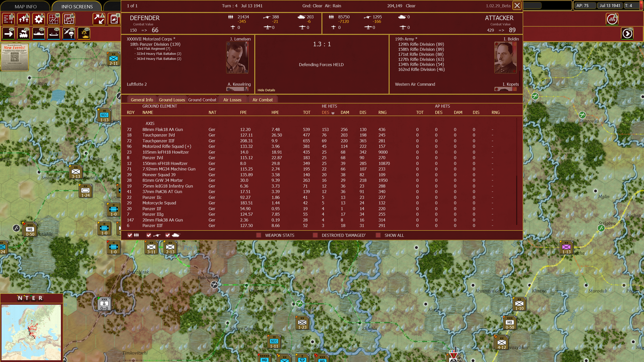
Task: Open the New Events newspaper
Action: (15, 57)
